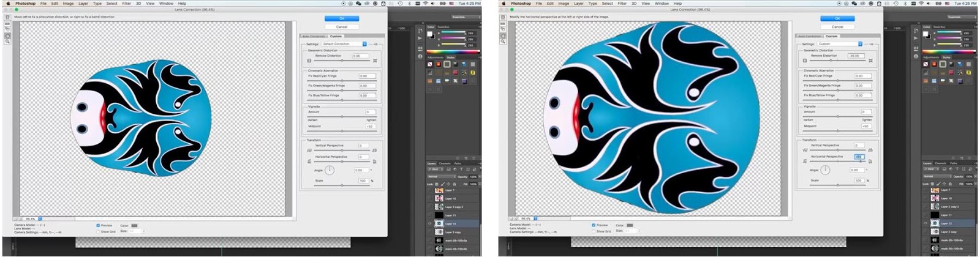Select Hand tool in left screenshot dialog
Image resolution: width=980 pixels, height=257 pixels.
click(x=7, y=35)
